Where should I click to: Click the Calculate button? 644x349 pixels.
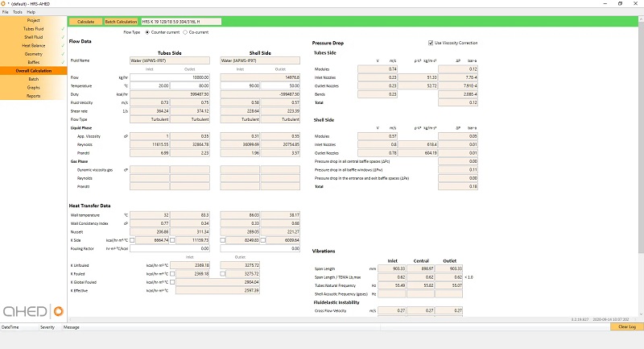85,22
